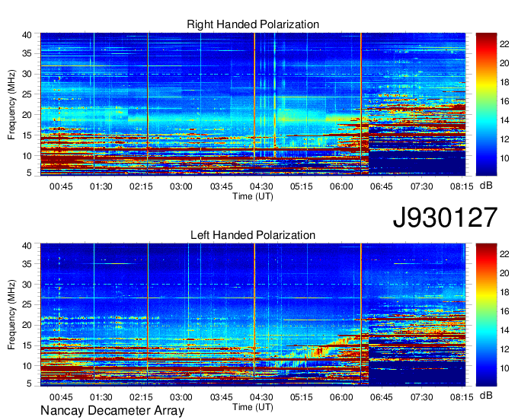Click the dB unit label of Right Handed colorbar

tap(486, 186)
